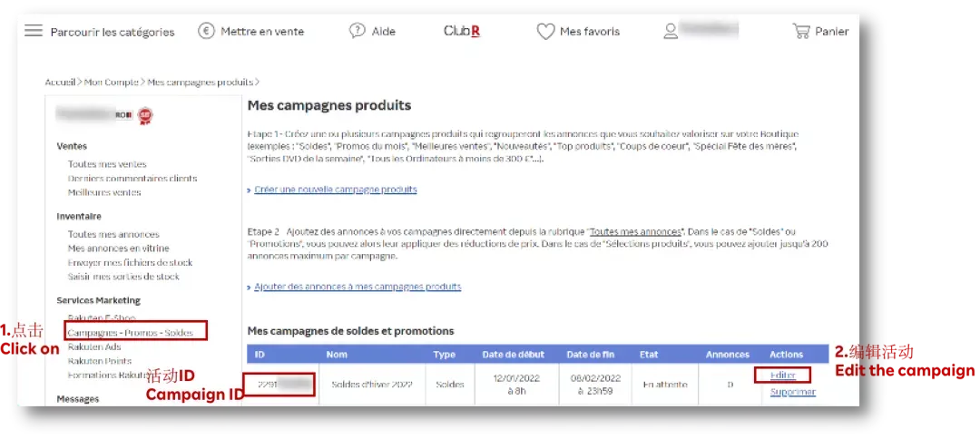Click the euro coin icon
This screenshot has width=980, height=439.
point(206,31)
